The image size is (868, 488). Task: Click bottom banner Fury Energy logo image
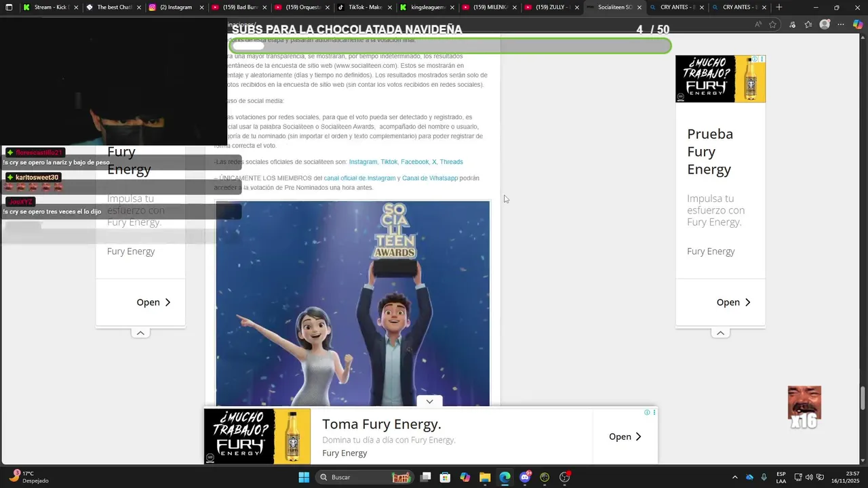[257, 436]
